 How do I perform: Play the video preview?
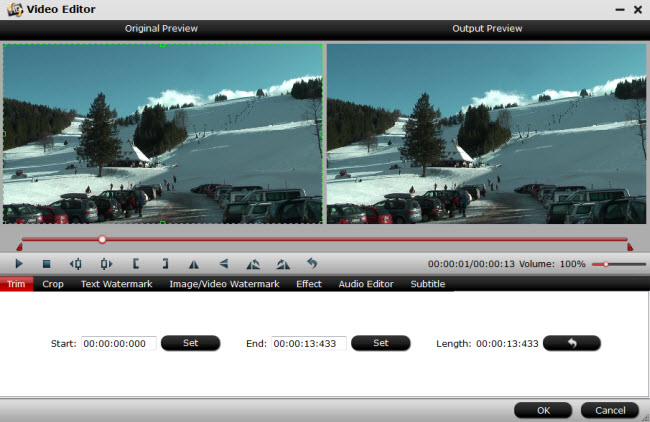coord(19,264)
